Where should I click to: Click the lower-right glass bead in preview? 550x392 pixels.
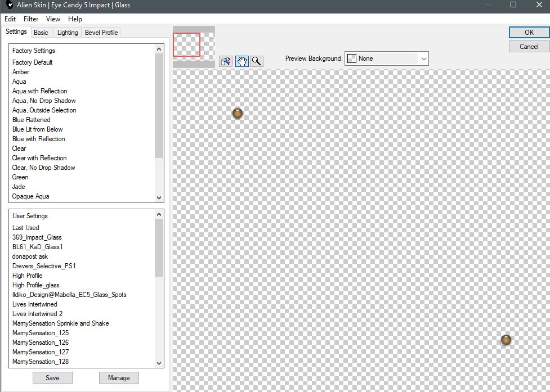click(x=506, y=340)
